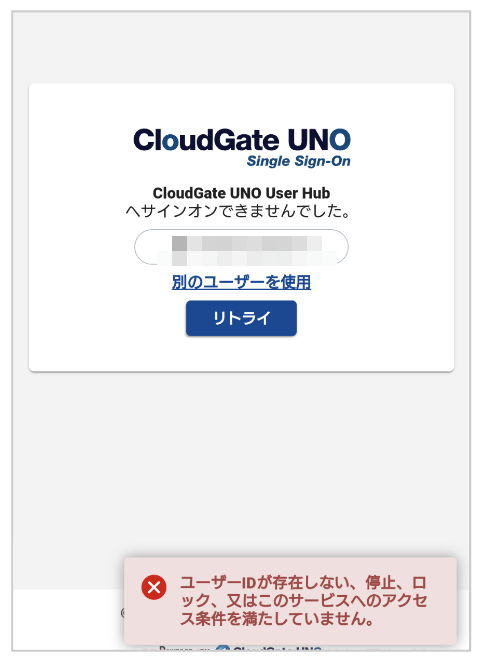Click the Single Sign-On tagline
The image size is (480, 662).
point(298,161)
